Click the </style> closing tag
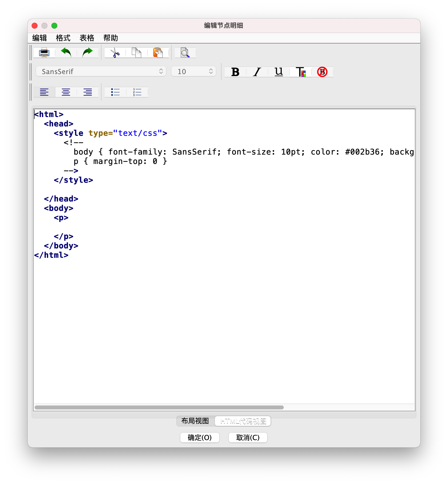Viewport: 448px width, 484px height. (x=74, y=180)
